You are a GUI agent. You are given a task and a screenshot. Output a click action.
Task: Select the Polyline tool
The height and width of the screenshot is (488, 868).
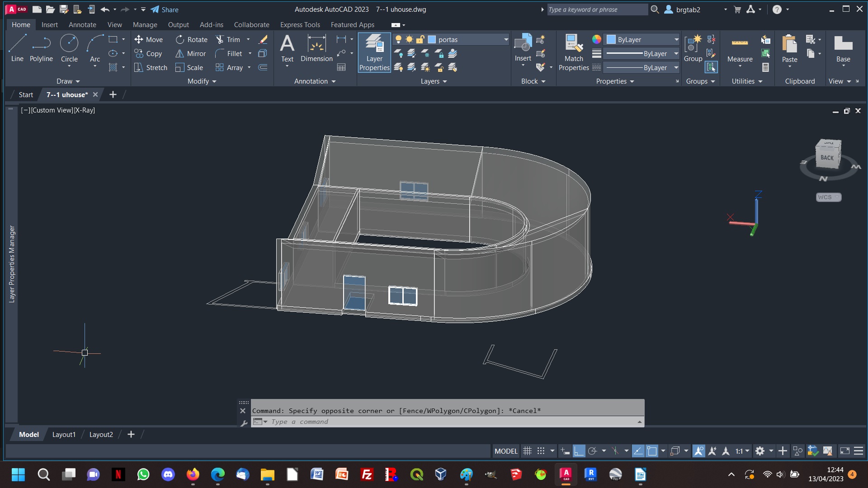[41, 48]
